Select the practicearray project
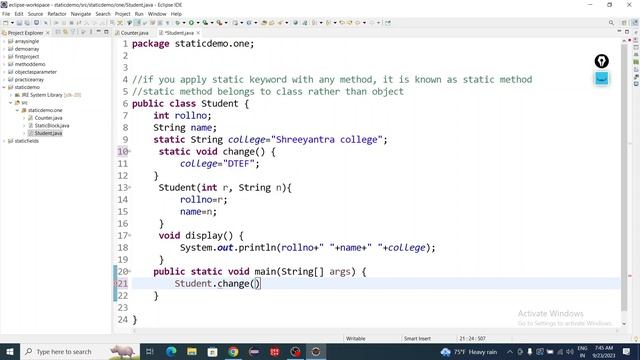Screen dimensions: 640x360 pyautogui.click(x=29, y=80)
